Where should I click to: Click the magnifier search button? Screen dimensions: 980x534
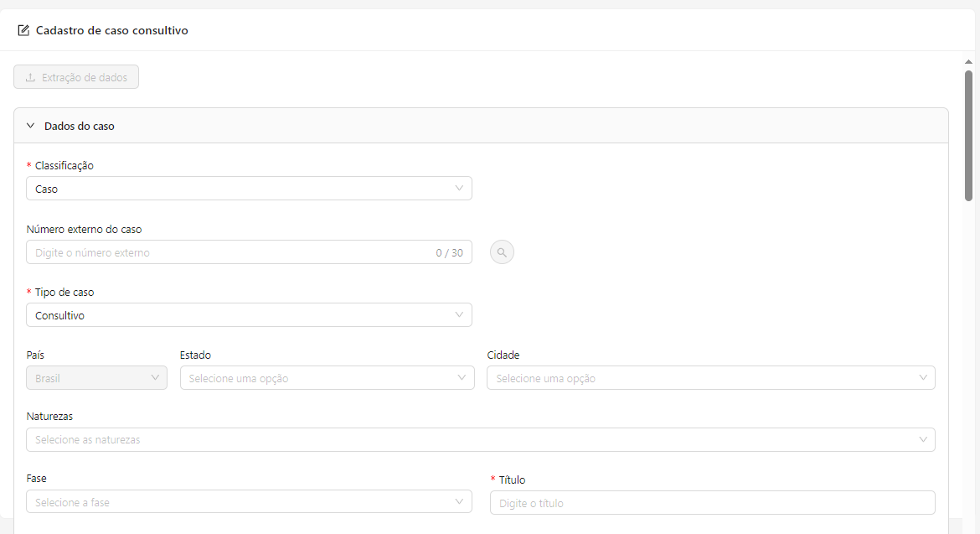point(502,252)
